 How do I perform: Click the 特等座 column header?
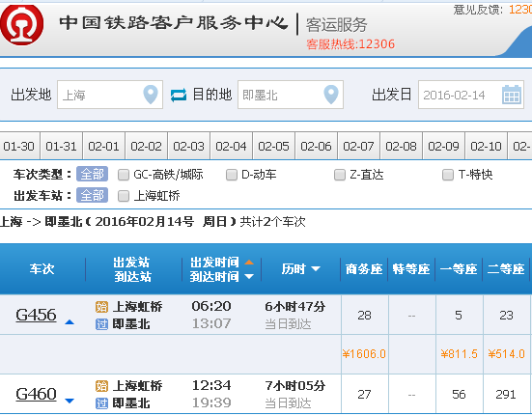pyautogui.click(x=411, y=269)
